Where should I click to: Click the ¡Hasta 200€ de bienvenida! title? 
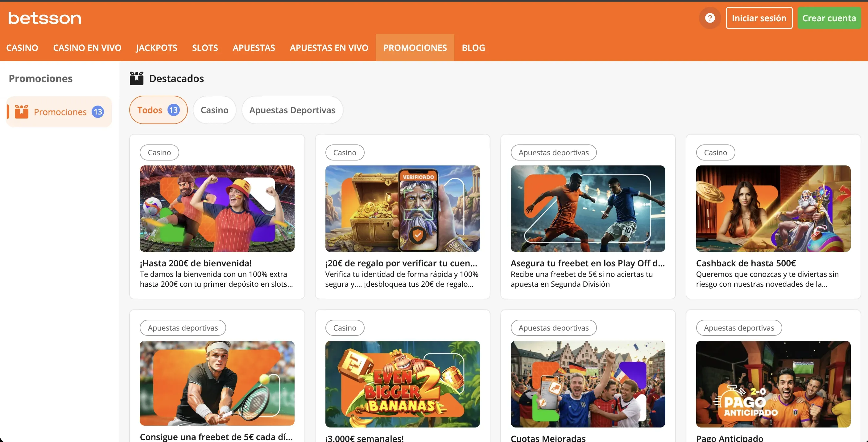pos(196,263)
